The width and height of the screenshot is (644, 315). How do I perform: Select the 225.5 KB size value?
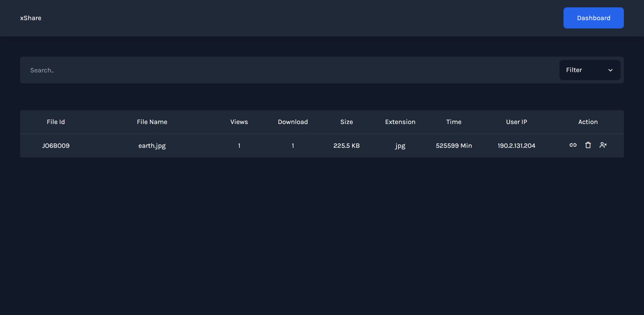pyautogui.click(x=346, y=146)
